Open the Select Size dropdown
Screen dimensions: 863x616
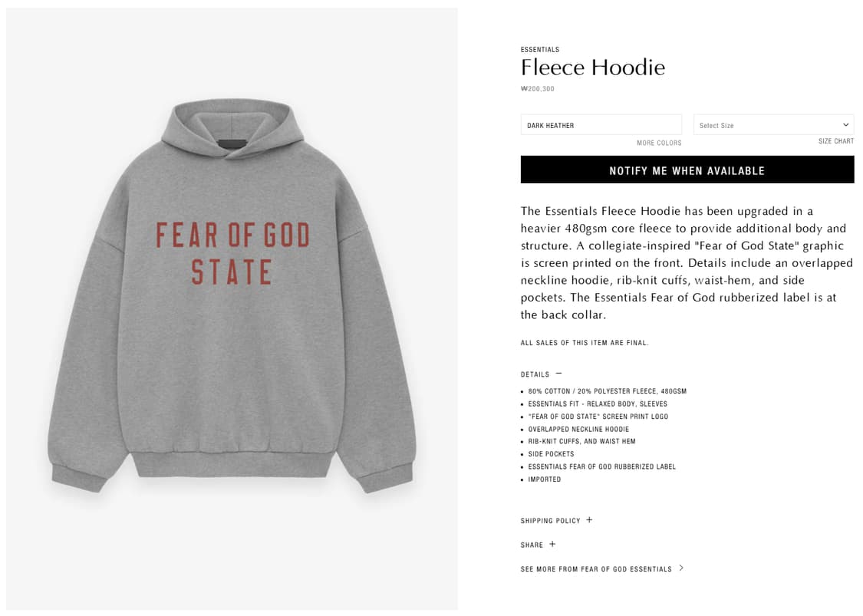tap(772, 125)
